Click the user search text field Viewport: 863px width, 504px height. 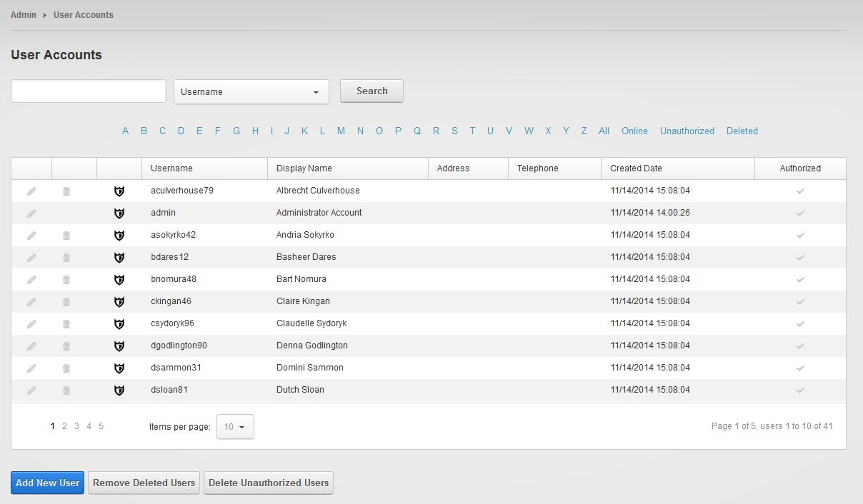(89, 91)
